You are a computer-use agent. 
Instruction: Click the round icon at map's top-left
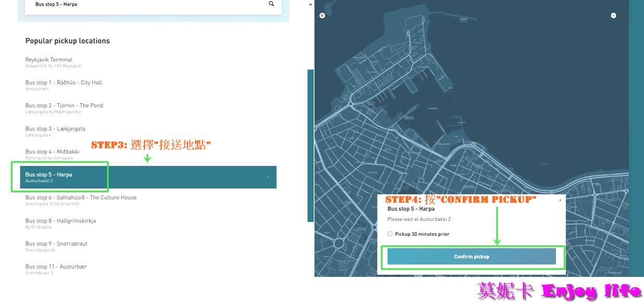coord(322,16)
